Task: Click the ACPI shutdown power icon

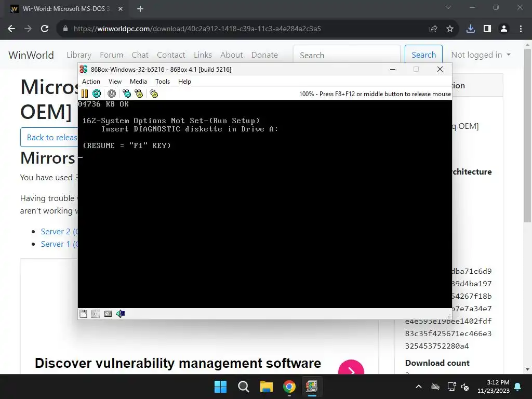Action: [111, 94]
